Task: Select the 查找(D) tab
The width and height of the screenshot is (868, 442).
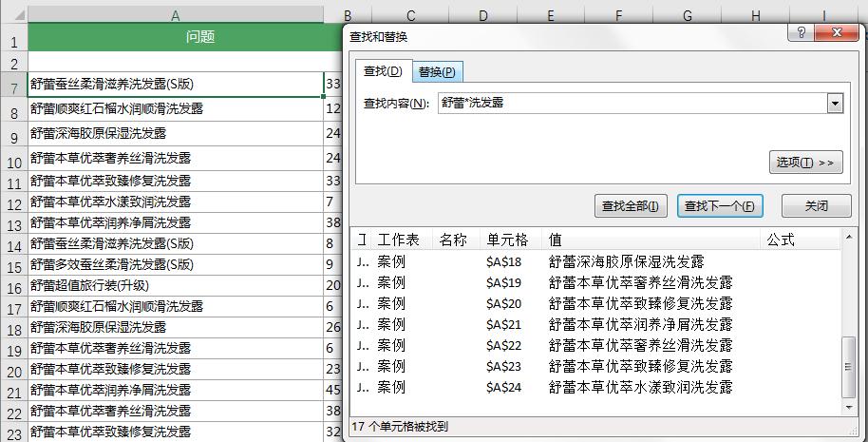Action: (383, 71)
